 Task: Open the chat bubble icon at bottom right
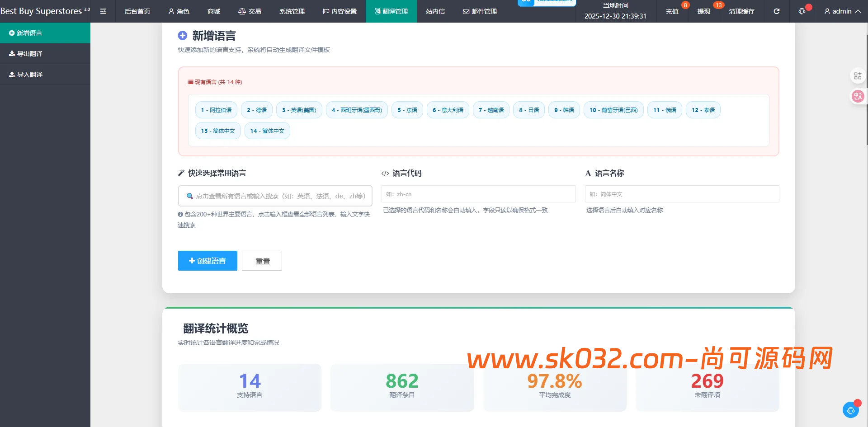[x=851, y=410]
